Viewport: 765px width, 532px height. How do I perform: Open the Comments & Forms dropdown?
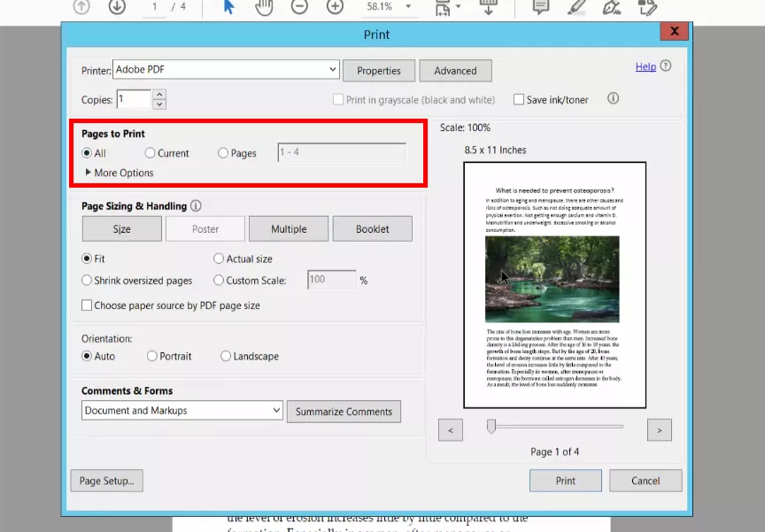tap(182, 411)
